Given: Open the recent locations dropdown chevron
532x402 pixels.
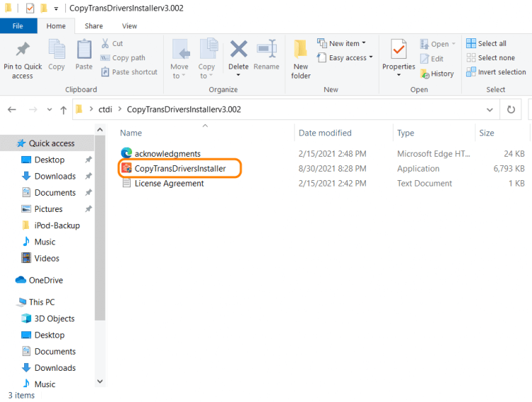Looking at the screenshot, I should pyautogui.click(x=50, y=110).
